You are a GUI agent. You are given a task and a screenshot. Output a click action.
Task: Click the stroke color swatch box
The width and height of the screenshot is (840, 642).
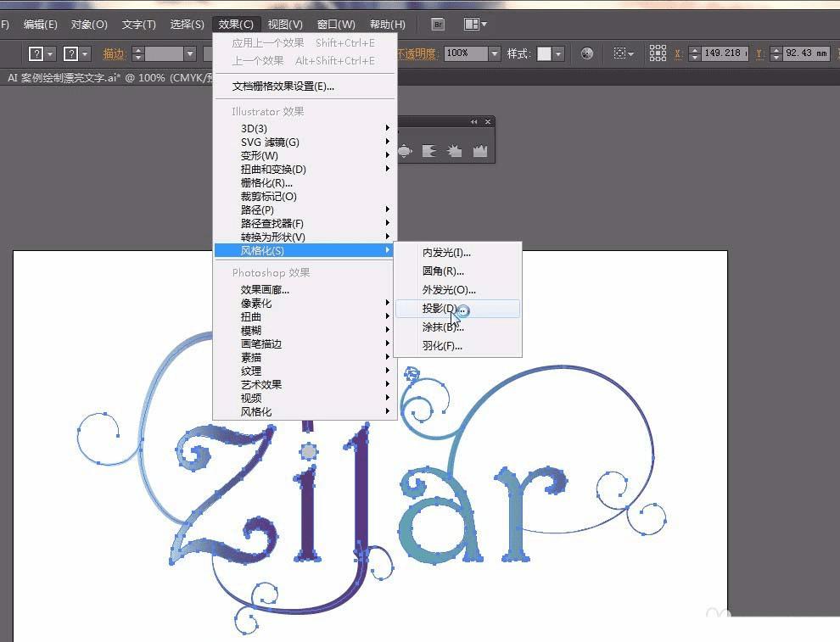point(70,53)
